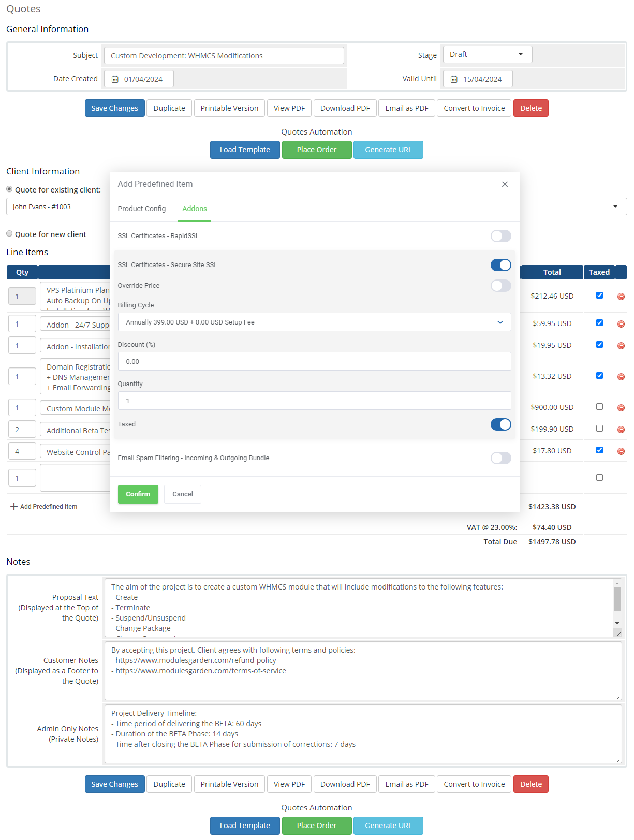Image resolution: width=634 pixels, height=840 pixels.
Task: Click top Email as PDF button
Action: pyautogui.click(x=407, y=108)
